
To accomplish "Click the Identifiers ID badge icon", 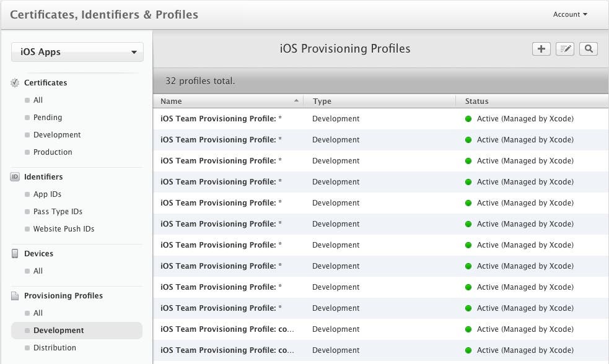I will tap(15, 177).
